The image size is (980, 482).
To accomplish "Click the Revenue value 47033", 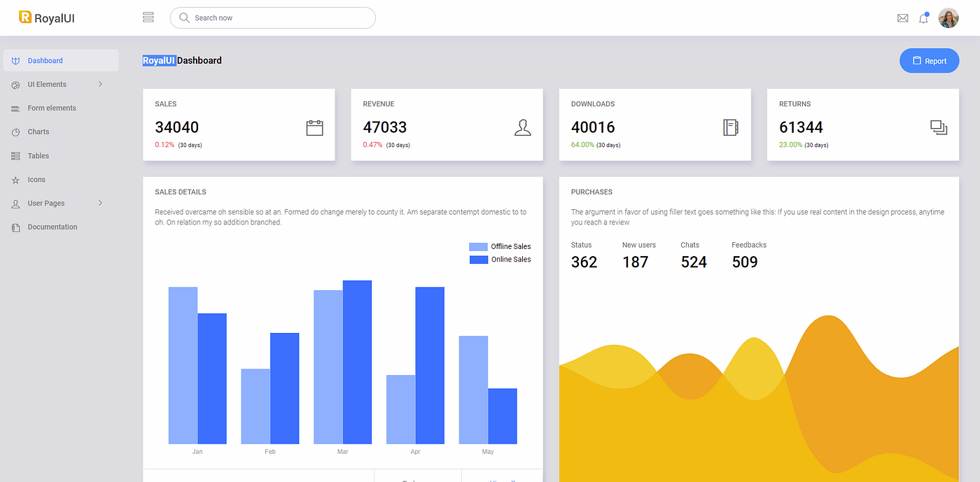I will 384,127.
